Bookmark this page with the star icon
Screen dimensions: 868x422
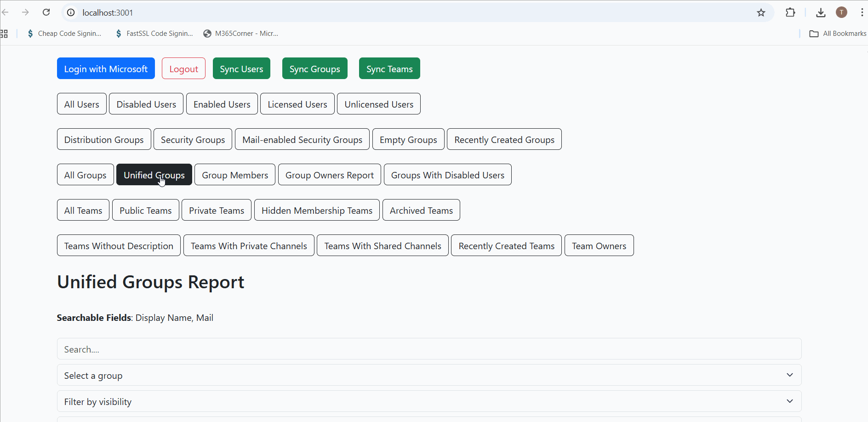tap(761, 12)
